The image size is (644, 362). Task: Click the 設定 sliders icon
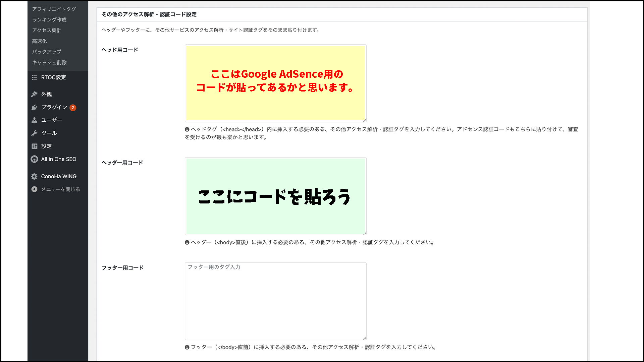pos(34,146)
